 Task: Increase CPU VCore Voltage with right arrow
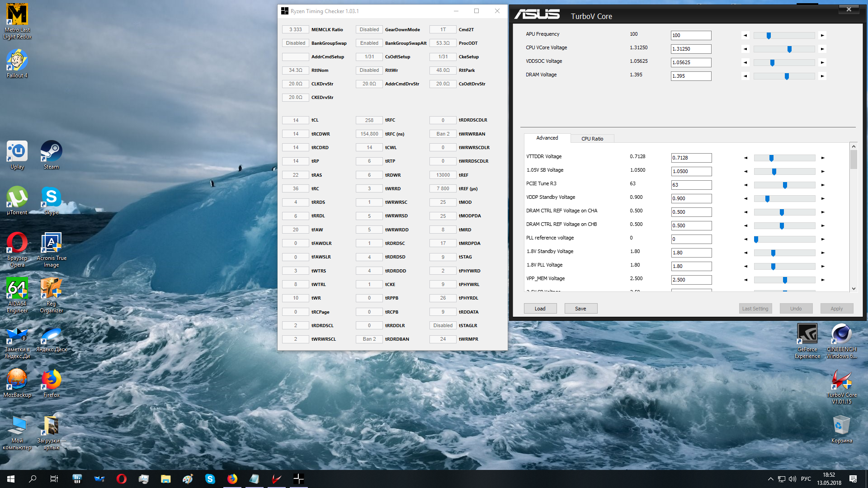tap(822, 49)
